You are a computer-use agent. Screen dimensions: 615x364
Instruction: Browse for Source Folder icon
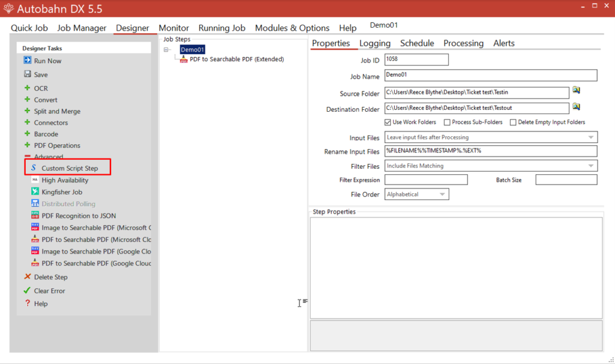(576, 90)
